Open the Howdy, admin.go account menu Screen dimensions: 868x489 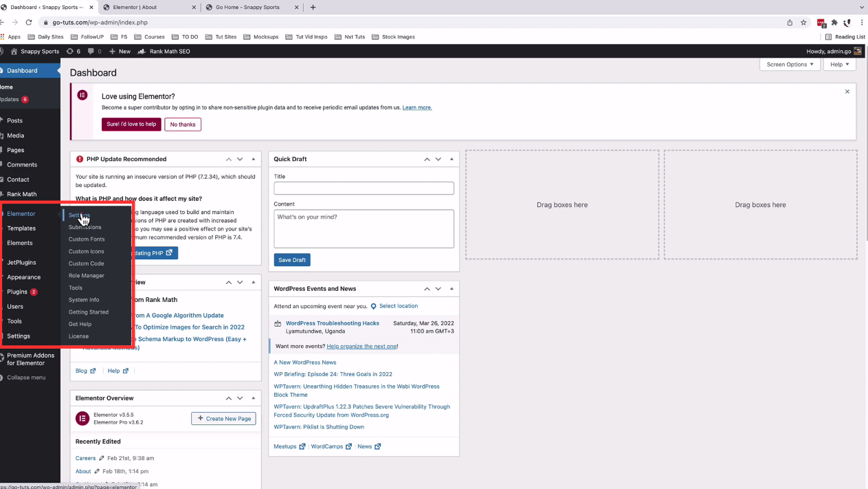tap(834, 52)
